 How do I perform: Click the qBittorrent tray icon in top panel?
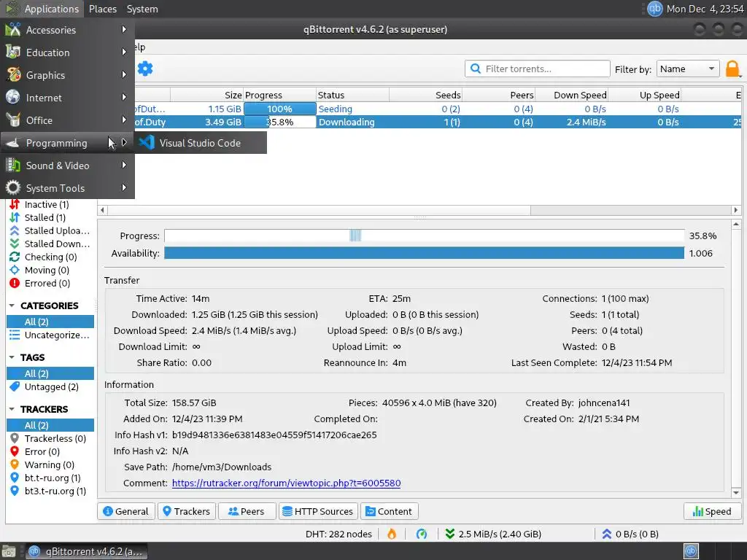coord(654,9)
